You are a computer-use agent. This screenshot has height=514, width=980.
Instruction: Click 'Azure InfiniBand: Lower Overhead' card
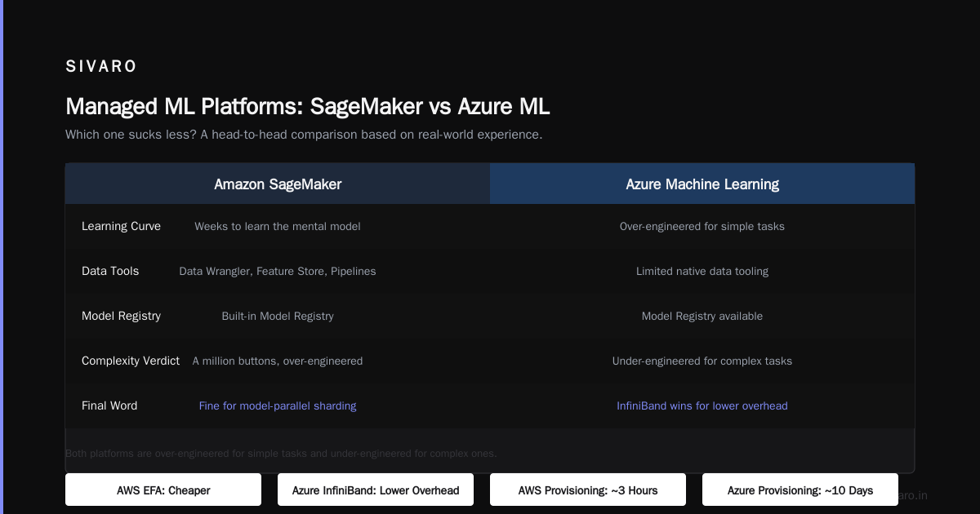click(x=376, y=490)
